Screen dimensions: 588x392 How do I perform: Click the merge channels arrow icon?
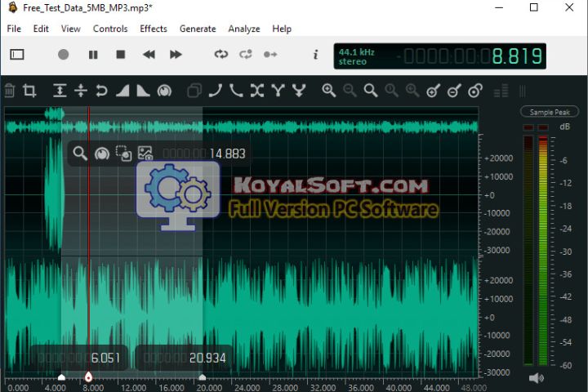click(x=299, y=91)
